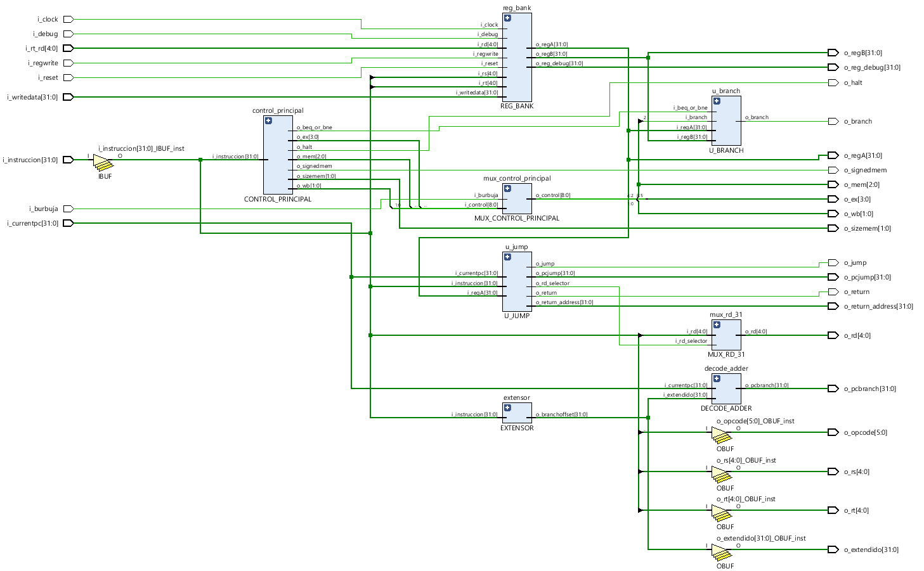Select the o_extendido[31:0] OBUF buffer symbol
Viewport: 924px width, 571px height.
[x=722, y=553]
